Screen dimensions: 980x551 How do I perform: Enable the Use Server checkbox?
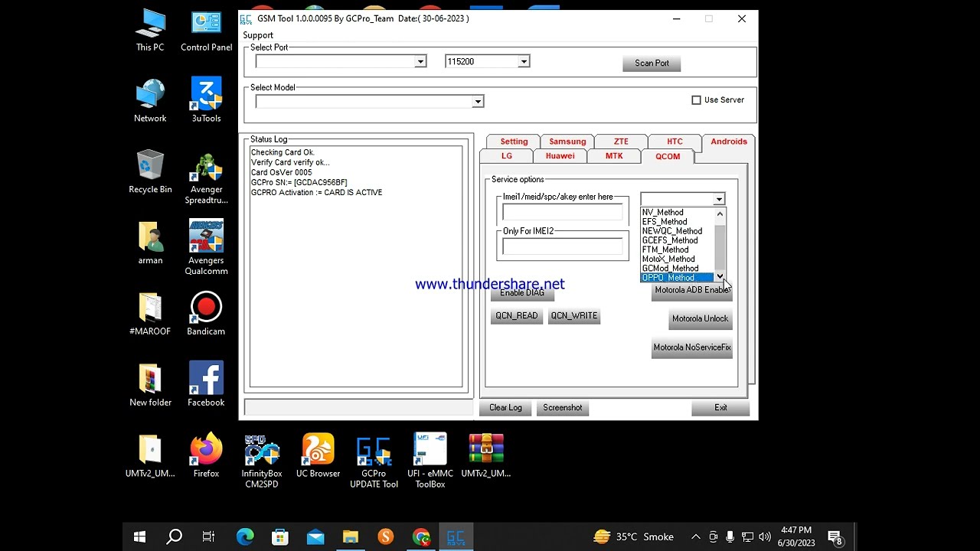pyautogui.click(x=696, y=100)
